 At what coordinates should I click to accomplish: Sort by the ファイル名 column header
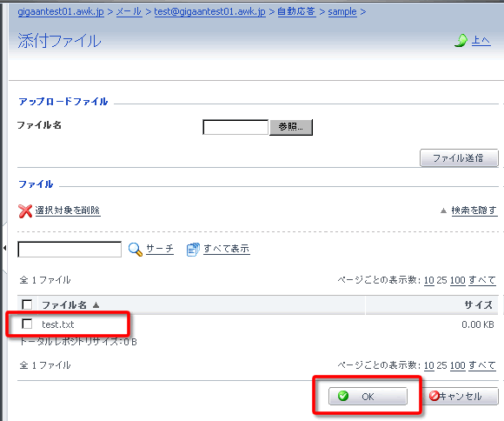pyautogui.click(x=64, y=304)
